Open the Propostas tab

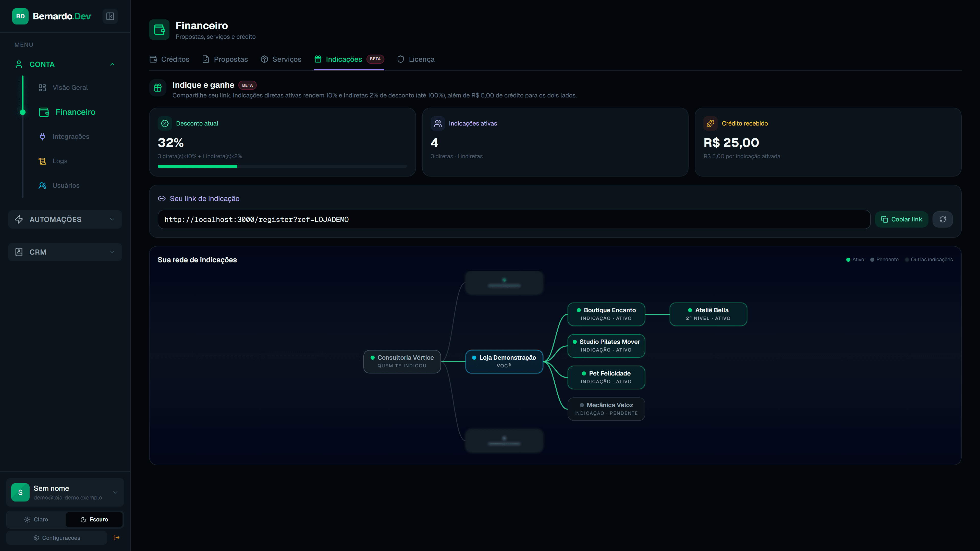[x=225, y=59]
